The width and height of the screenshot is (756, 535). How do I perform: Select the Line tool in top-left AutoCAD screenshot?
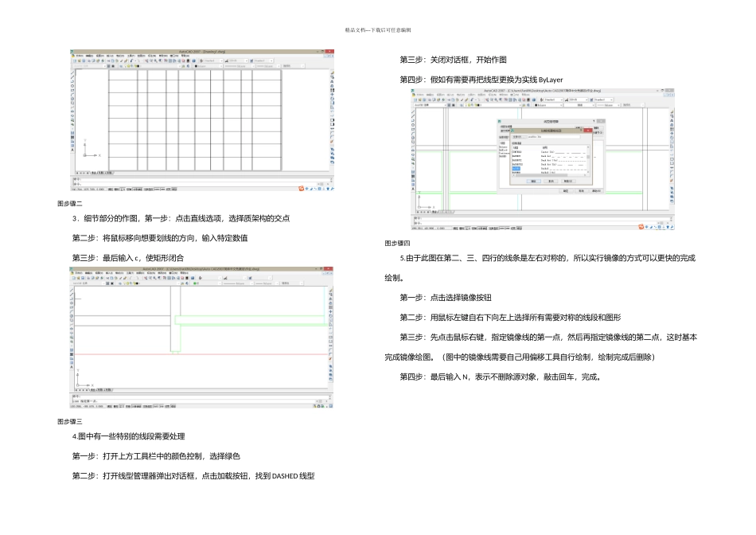(73, 72)
